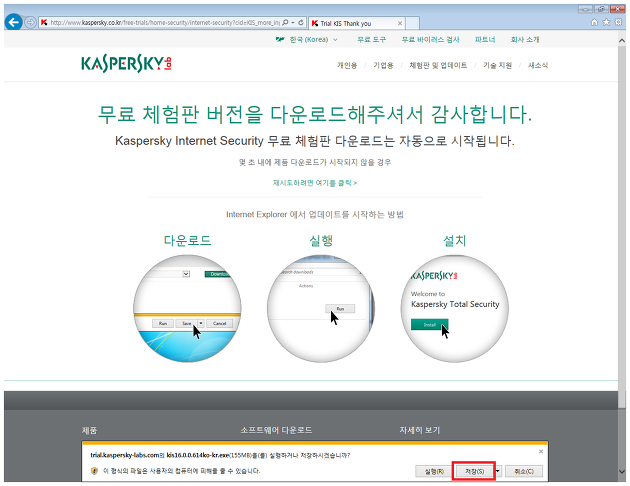Click the 실행 step circular thumbnail
The width and height of the screenshot is (630, 486).
pyautogui.click(x=321, y=308)
